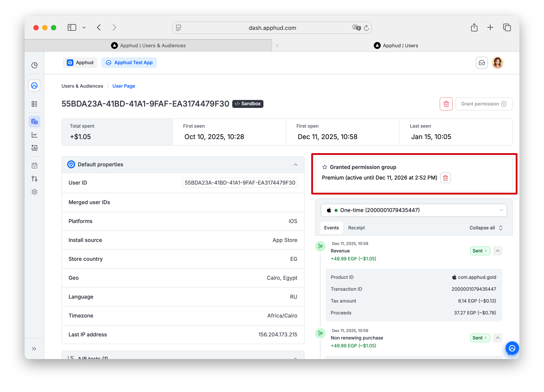
Task: Click the User ID value field
Action: point(240,183)
